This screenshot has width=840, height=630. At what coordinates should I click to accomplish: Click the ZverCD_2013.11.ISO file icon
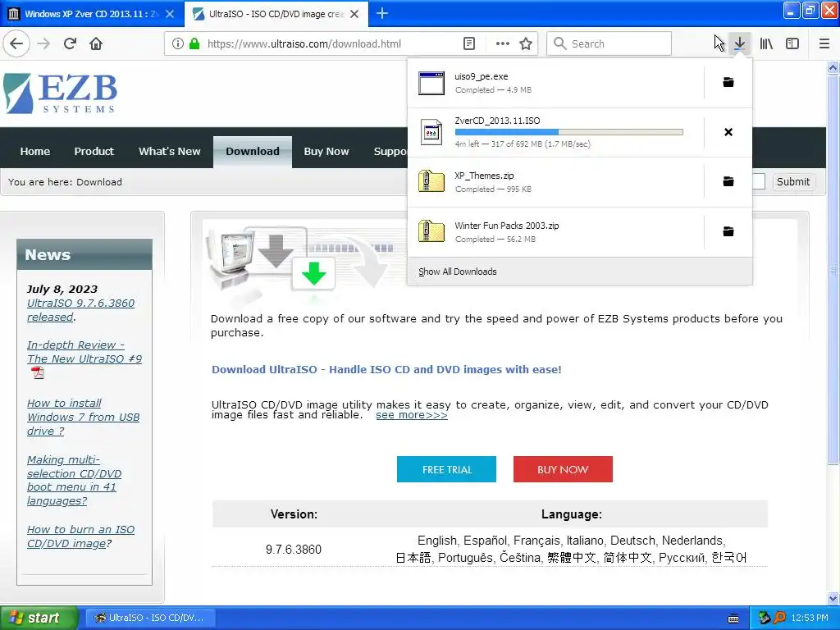(x=431, y=132)
